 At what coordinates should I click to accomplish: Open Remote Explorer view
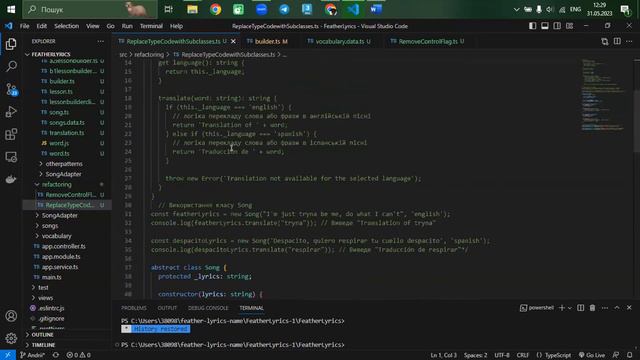point(11,157)
